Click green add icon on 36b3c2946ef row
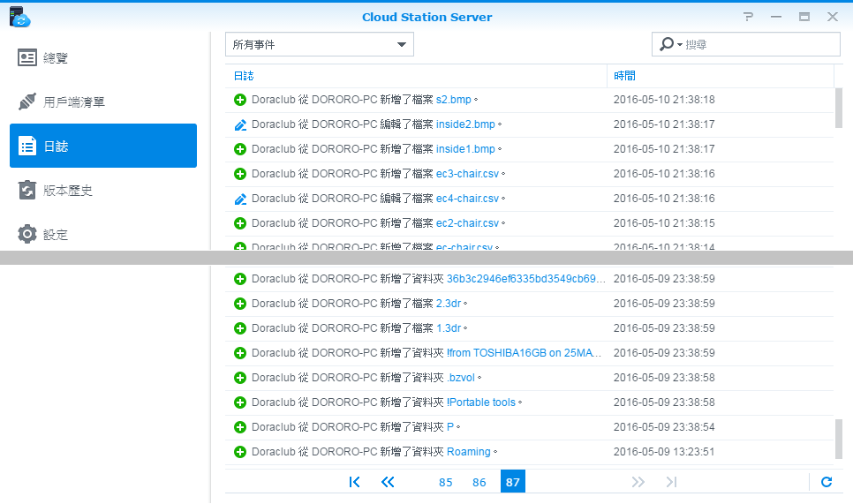This screenshot has height=504, width=853. click(x=240, y=279)
